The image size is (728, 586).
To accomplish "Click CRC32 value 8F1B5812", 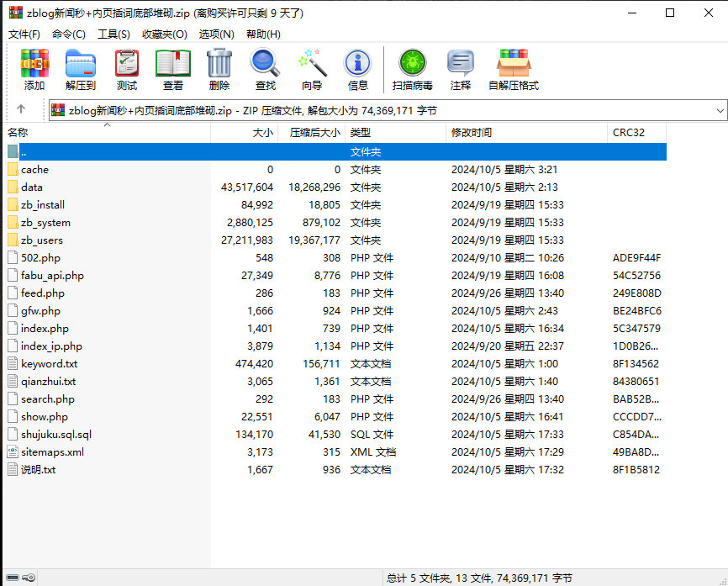I will 636,469.
